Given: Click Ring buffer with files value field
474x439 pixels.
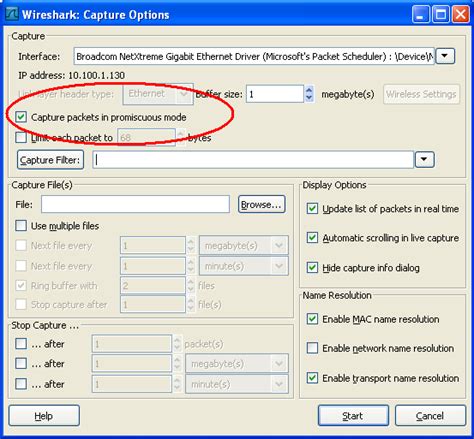Looking at the screenshot, I should 153,286.
